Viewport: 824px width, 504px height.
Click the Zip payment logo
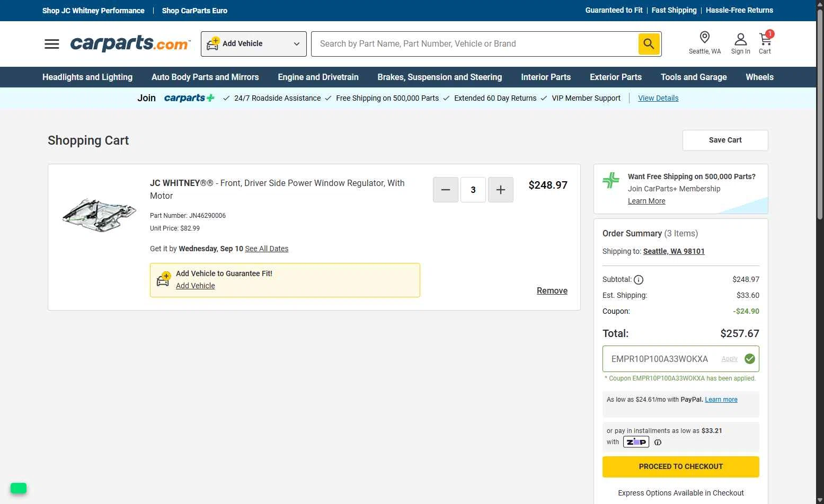click(636, 442)
